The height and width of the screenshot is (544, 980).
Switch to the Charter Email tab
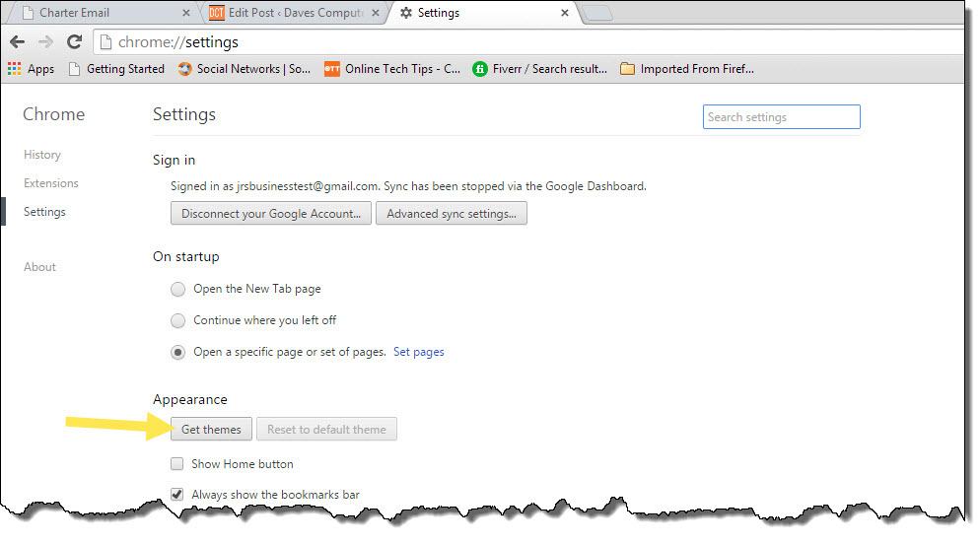101,13
